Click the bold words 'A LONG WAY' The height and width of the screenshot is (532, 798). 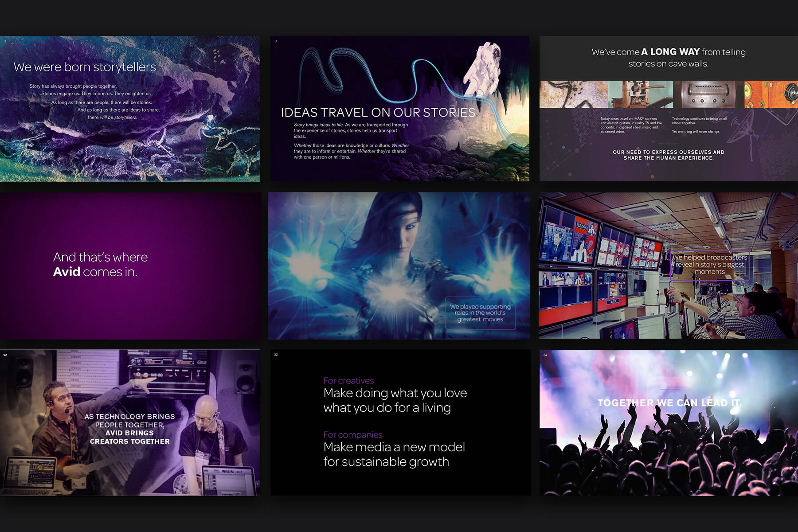coord(670,52)
